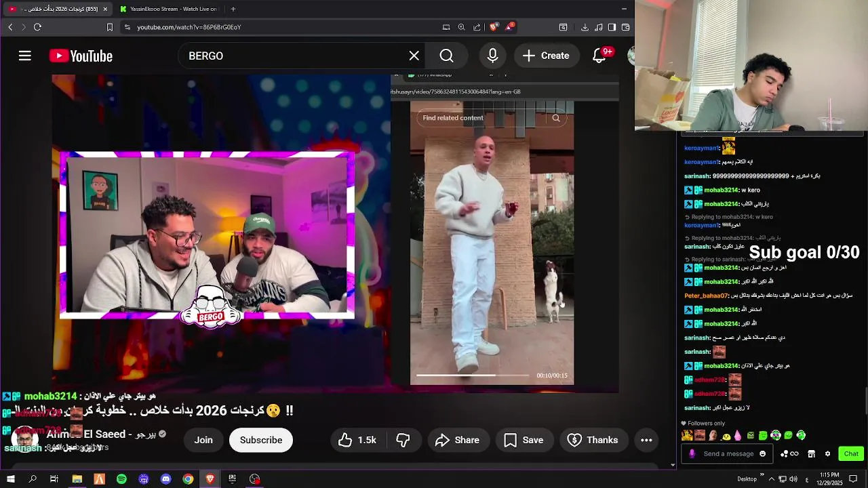Open Discord from taskbar
868x488 pixels.
[166, 479]
